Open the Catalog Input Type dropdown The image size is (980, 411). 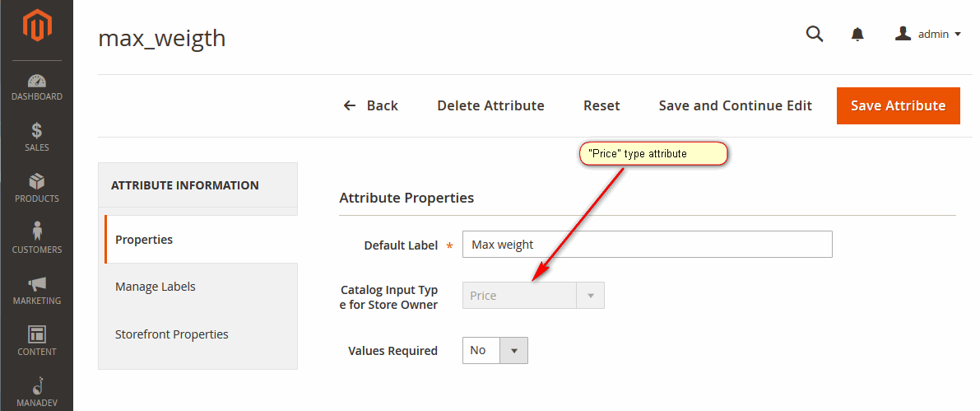coord(534,295)
